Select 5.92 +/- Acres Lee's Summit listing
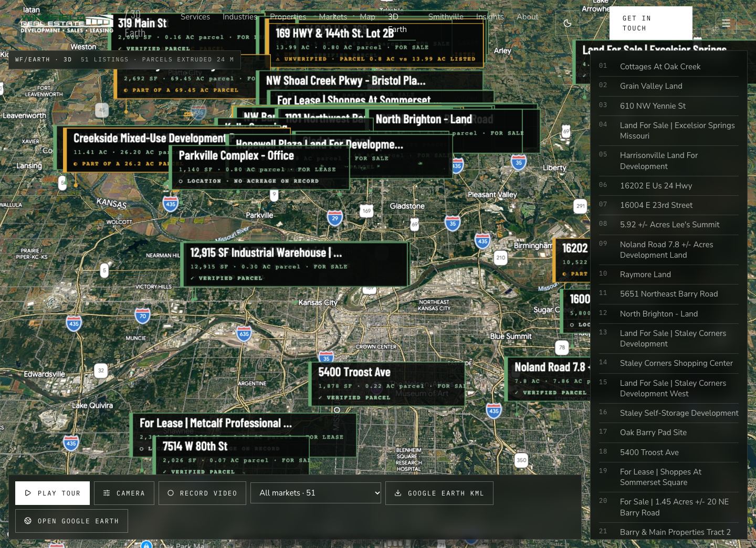Screen dimensions: 756x548 pos(669,225)
